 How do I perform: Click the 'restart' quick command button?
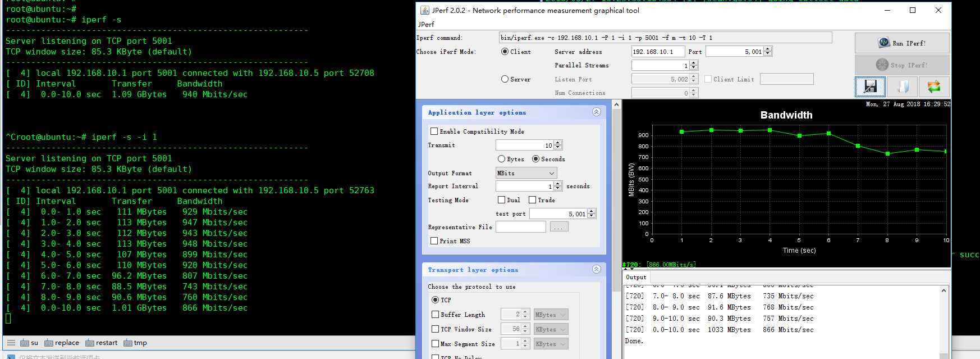coord(102,343)
